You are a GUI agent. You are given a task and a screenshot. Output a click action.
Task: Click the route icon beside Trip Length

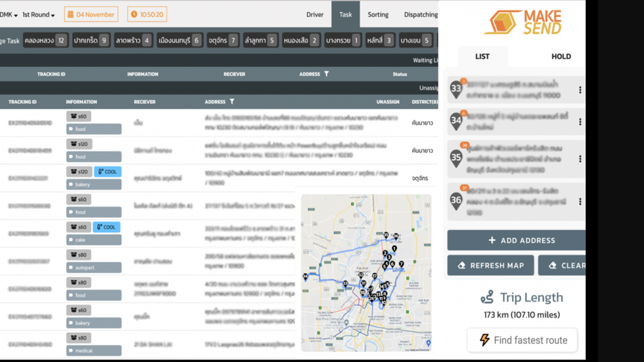click(x=487, y=298)
